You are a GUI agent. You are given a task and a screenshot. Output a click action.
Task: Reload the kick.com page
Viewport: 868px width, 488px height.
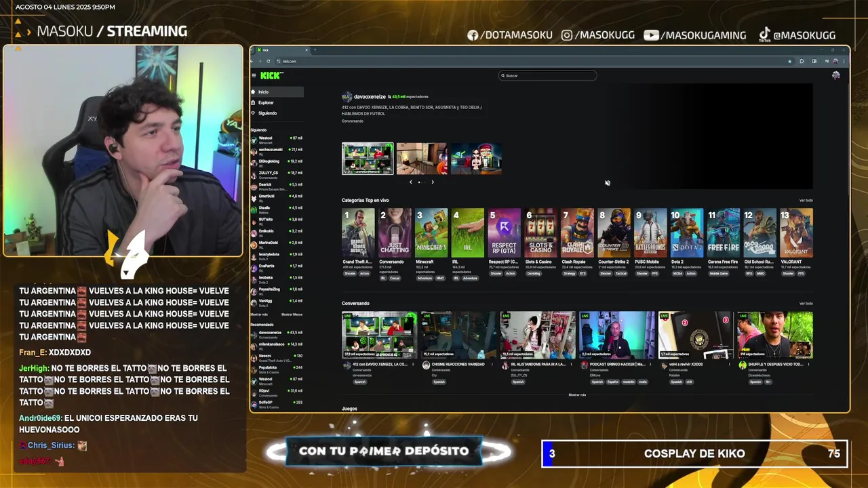[x=269, y=61]
